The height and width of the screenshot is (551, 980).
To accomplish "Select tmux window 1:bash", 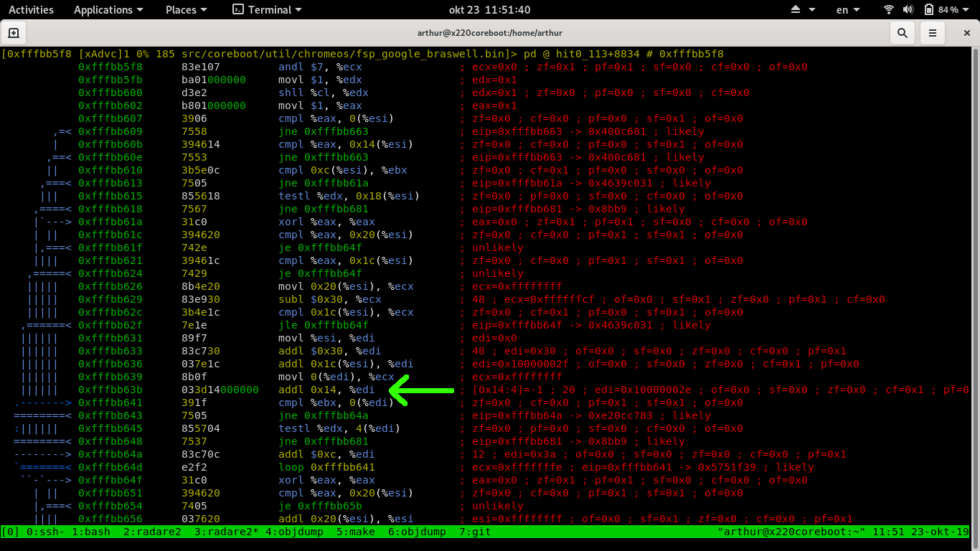I will [91, 532].
